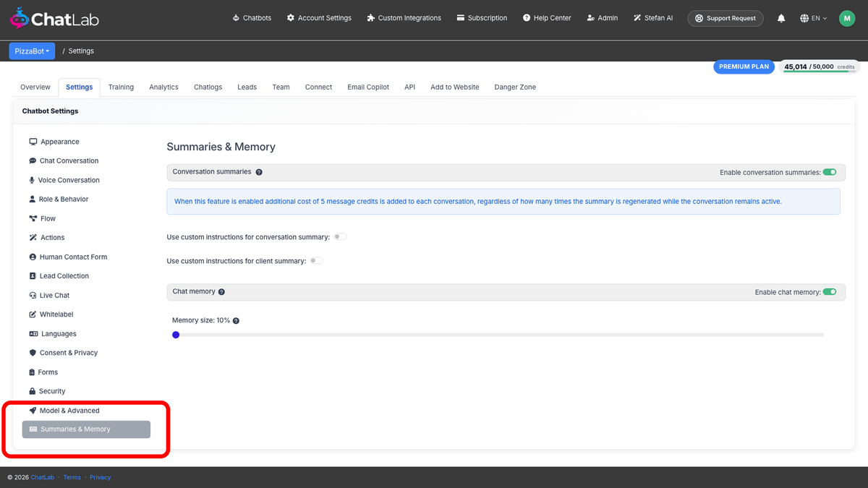The image size is (868, 488).
Task: Open the EN language selector
Action: [814, 18]
